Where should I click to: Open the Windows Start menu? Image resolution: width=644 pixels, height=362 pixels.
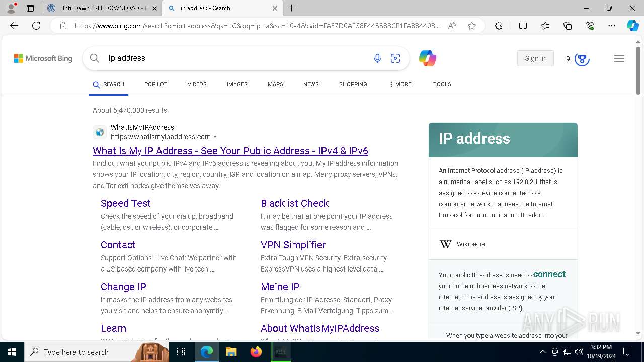coord(12,352)
